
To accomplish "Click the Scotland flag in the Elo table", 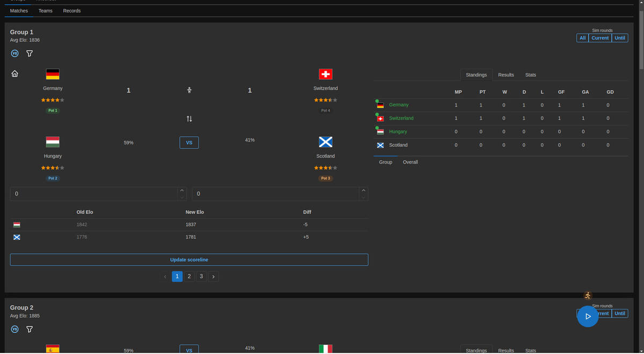I will pyautogui.click(x=17, y=237).
